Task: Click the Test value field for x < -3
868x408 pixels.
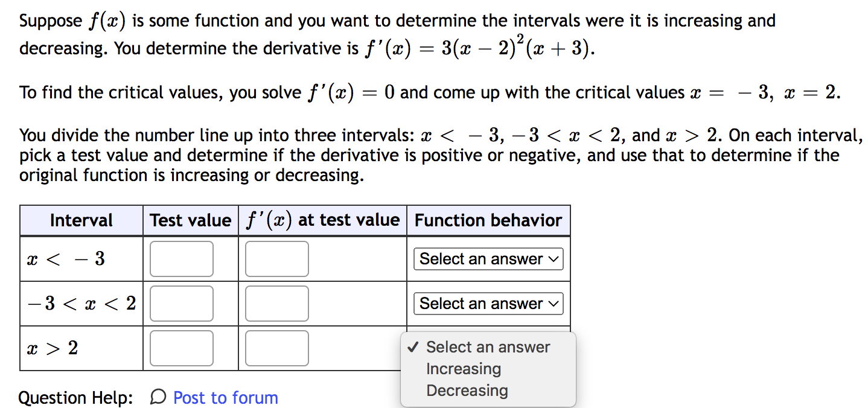Action: tap(181, 258)
